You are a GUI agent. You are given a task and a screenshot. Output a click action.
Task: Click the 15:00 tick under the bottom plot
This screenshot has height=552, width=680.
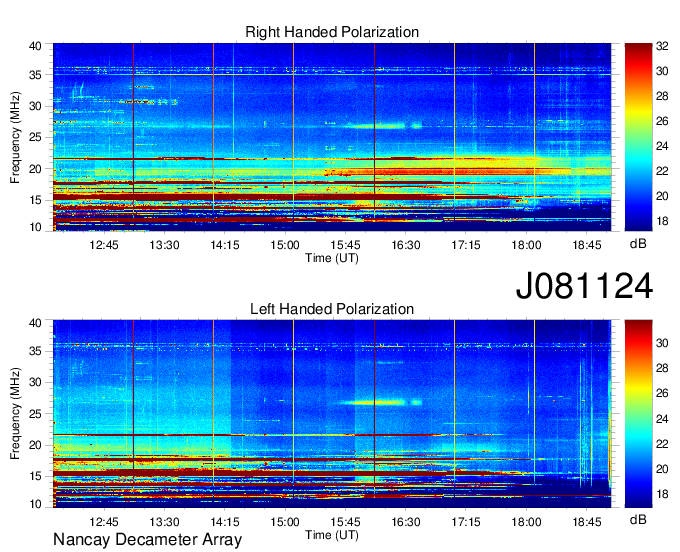pos(285,522)
